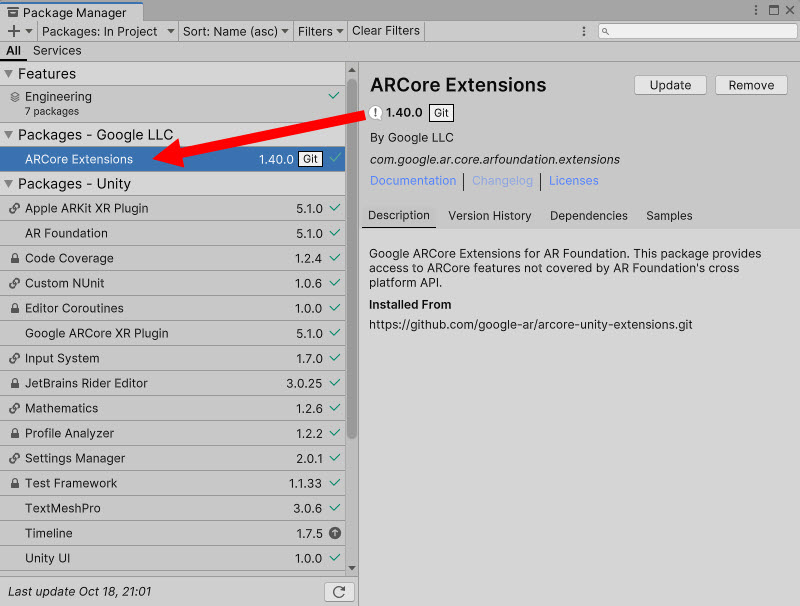Image resolution: width=800 pixels, height=606 pixels.
Task: Collapse the Packages - Unity section
Action: point(9,184)
